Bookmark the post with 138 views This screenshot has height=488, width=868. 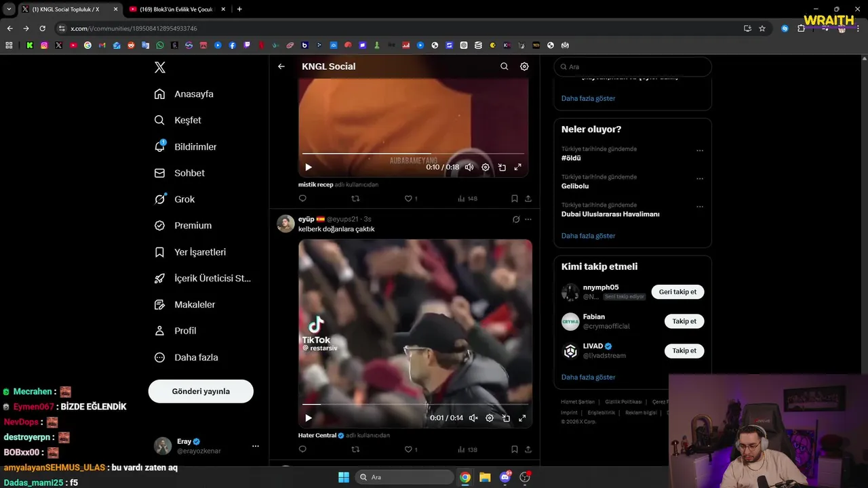[x=515, y=449]
